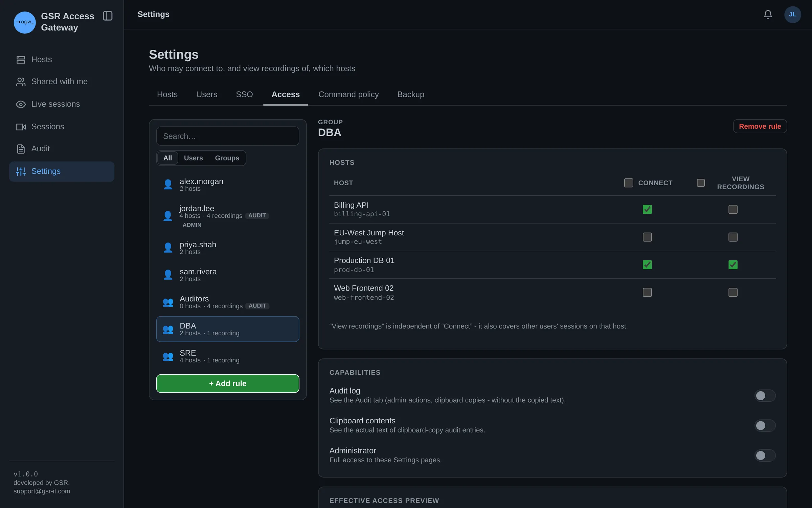Select user alex.morgan rule
This screenshot has width=812, height=508.
coord(228,185)
